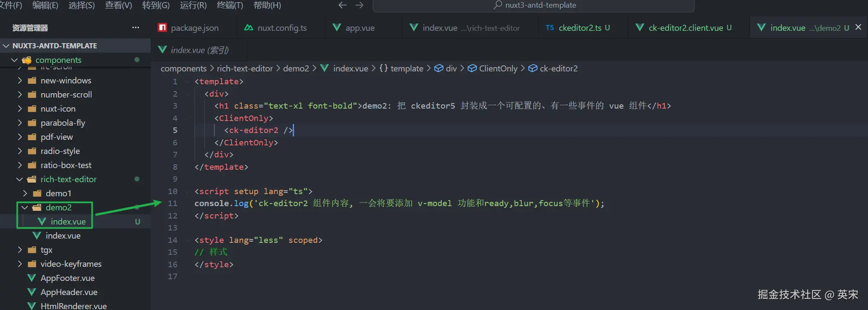
Task: Open the Terminal (终端) menu
Action: click(230, 5)
